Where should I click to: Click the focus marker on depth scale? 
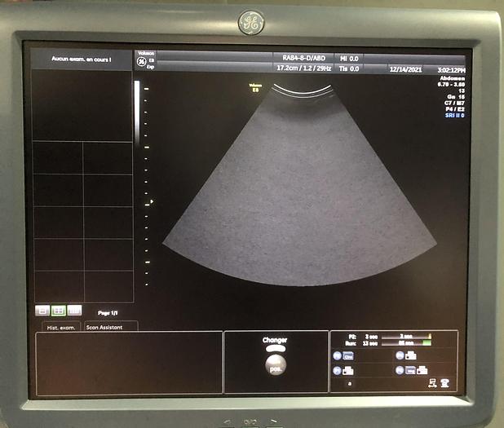coord(151,201)
